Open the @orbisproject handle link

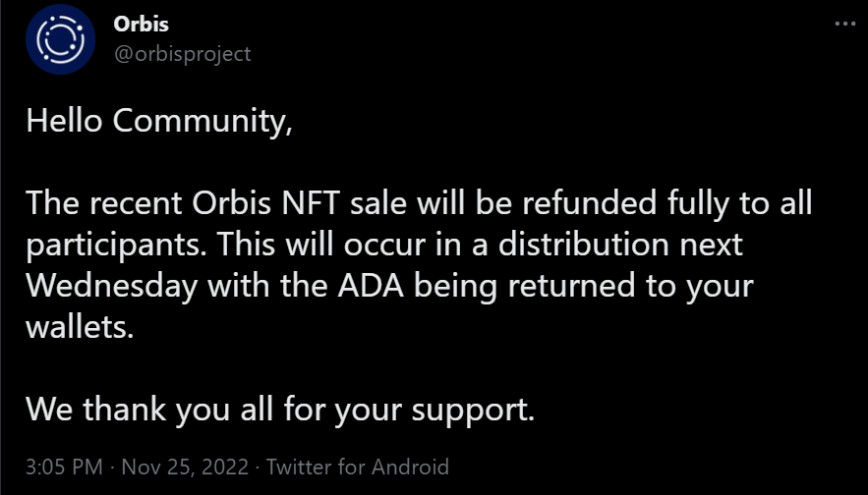[182, 53]
